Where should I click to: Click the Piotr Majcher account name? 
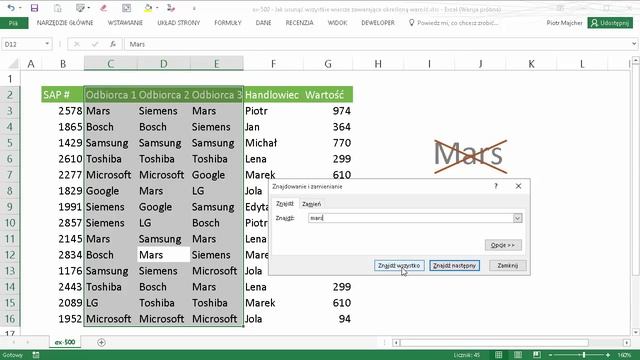[564, 23]
